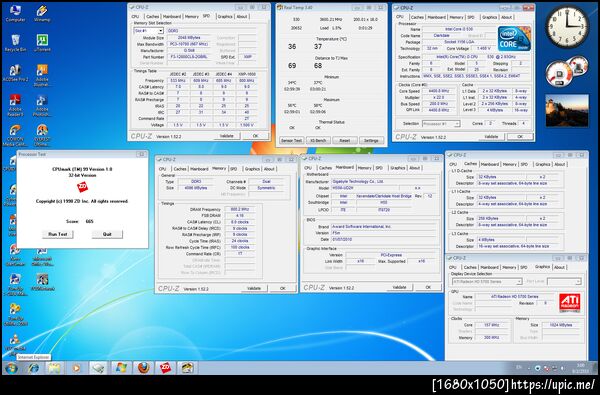Switch to the ZD CPUmark taskbar icon
The image size is (600, 395).
(x=165, y=368)
